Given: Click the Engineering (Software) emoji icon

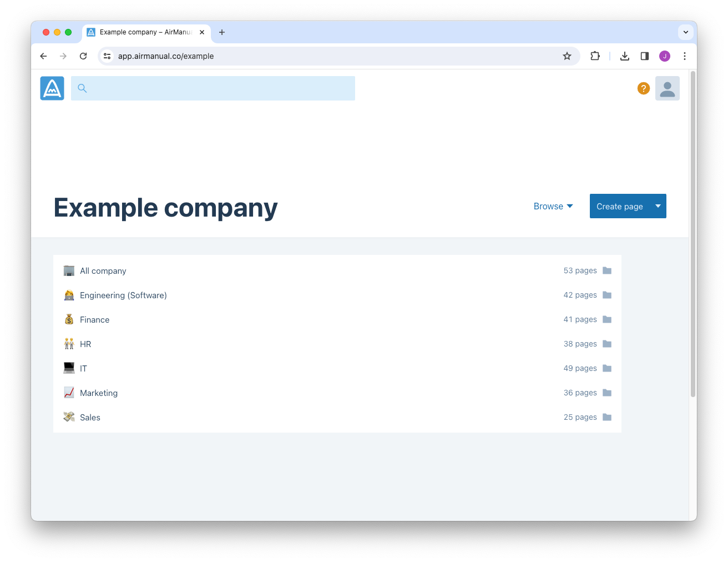Looking at the screenshot, I should (x=69, y=295).
